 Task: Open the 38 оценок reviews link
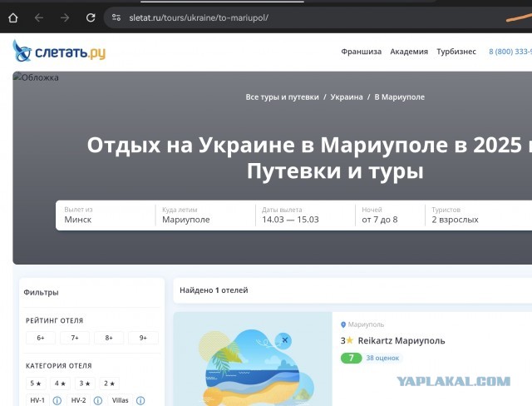[382, 358]
